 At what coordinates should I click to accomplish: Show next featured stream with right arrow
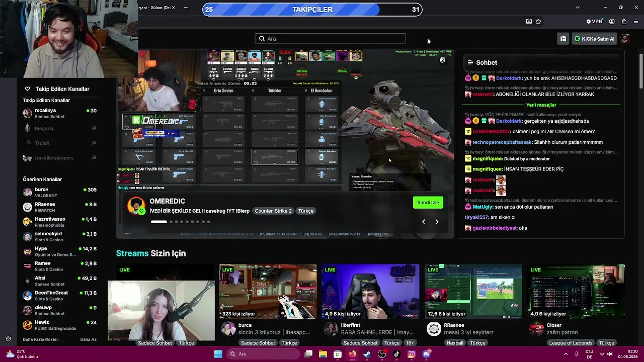437,222
